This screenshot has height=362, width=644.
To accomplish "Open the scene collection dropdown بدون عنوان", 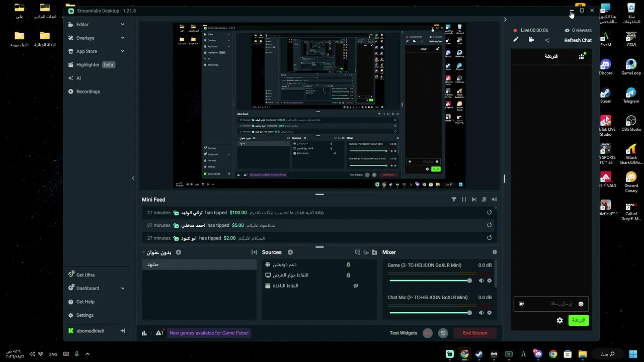I will point(157,252).
